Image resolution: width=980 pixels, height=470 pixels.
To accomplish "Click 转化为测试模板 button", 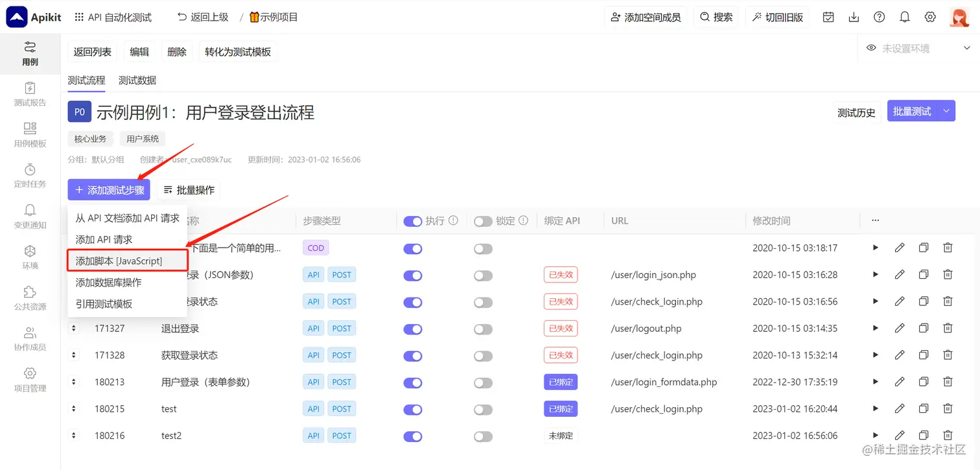I will (238, 52).
